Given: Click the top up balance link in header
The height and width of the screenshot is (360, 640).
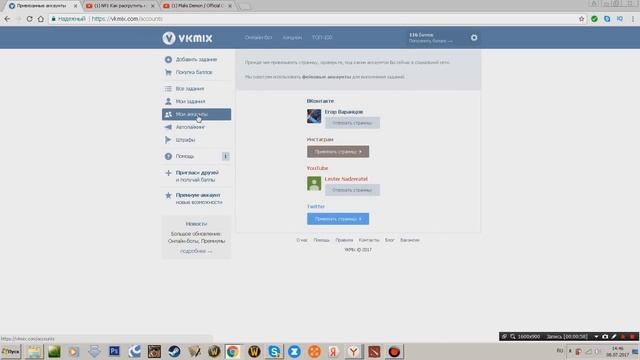Looking at the screenshot, I should point(431,41).
